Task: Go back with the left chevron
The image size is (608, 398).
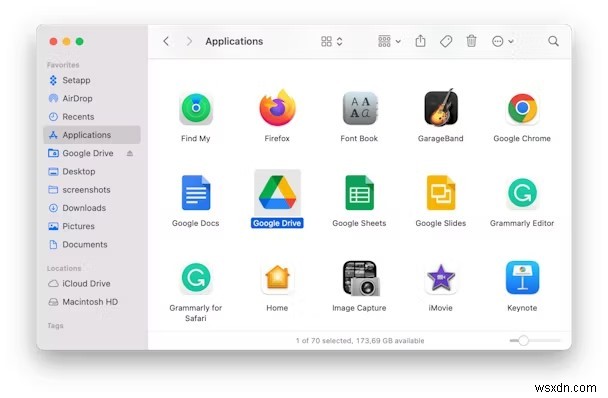Action: click(x=166, y=41)
